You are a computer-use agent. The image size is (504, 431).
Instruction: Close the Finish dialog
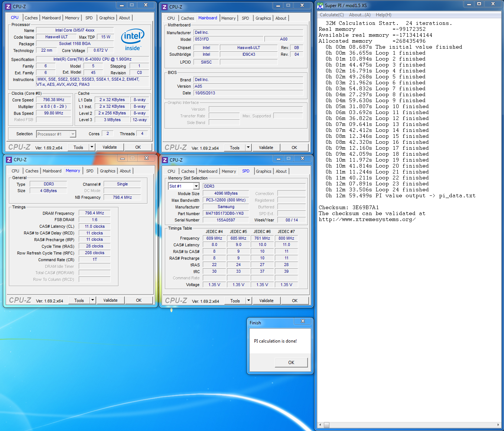tap(303, 321)
